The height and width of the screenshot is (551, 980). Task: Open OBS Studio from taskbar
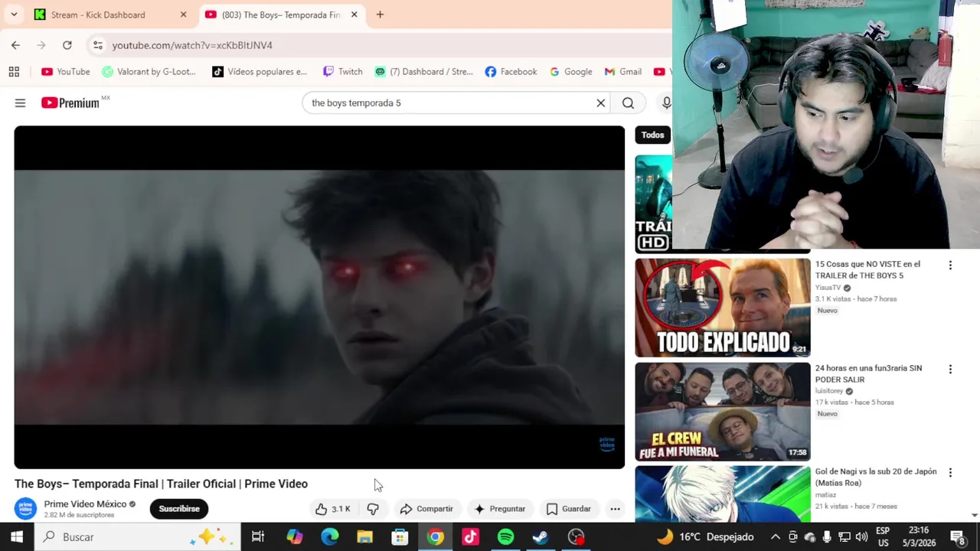[576, 537]
